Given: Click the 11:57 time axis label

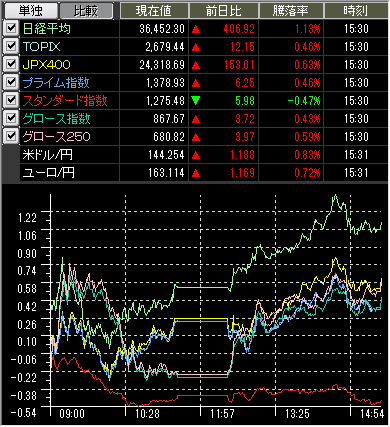Looking at the screenshot, I should point(222,414).
